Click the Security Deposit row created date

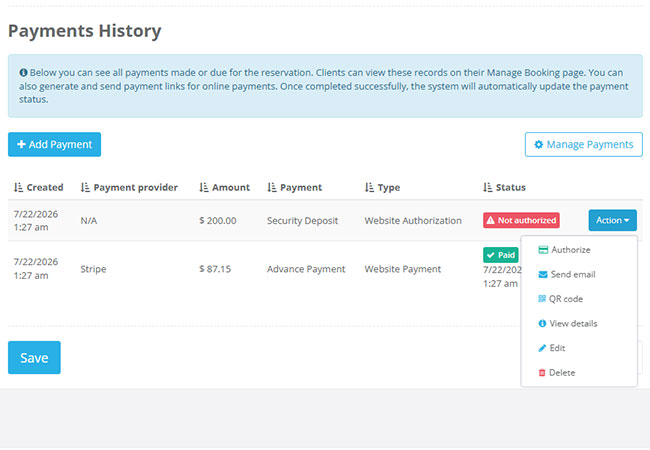pyautogui.click(x=36, y=220)
